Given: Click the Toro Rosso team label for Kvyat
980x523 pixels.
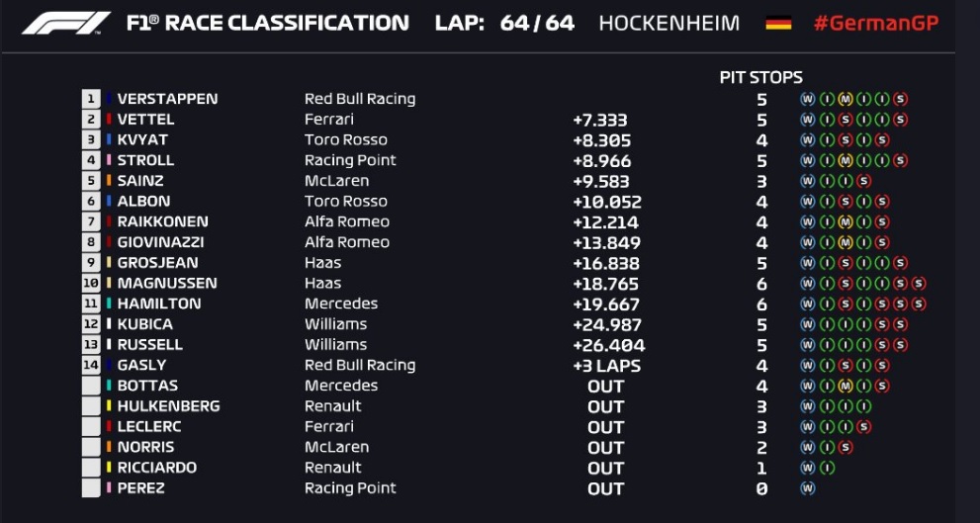Looking at the screenshot, I should click(346, 139).
